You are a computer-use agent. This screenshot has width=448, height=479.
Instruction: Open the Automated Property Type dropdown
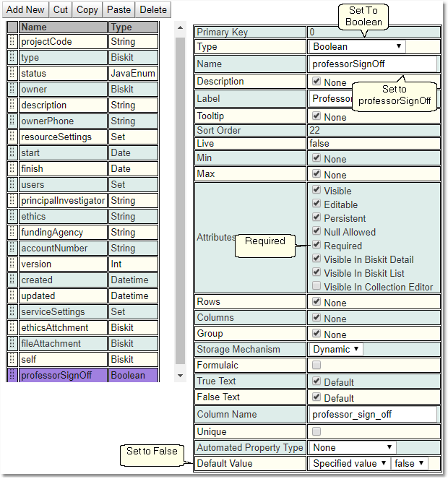coord(353,448)
